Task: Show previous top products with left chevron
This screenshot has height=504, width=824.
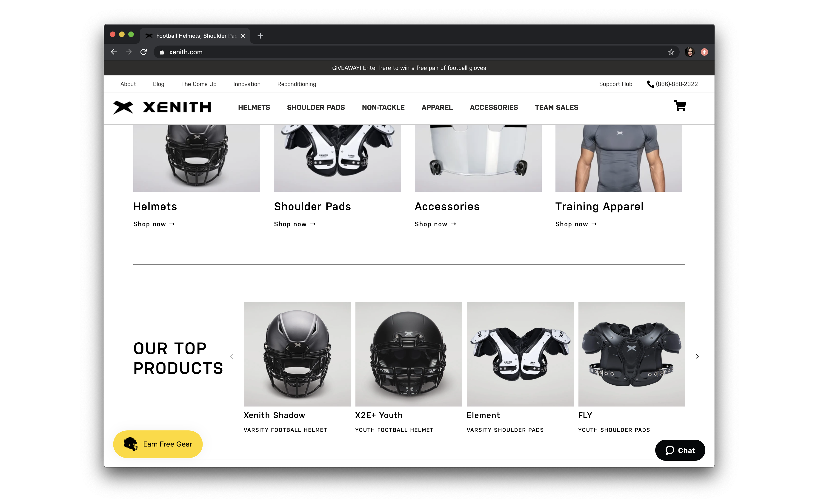Action: [232, 356]
